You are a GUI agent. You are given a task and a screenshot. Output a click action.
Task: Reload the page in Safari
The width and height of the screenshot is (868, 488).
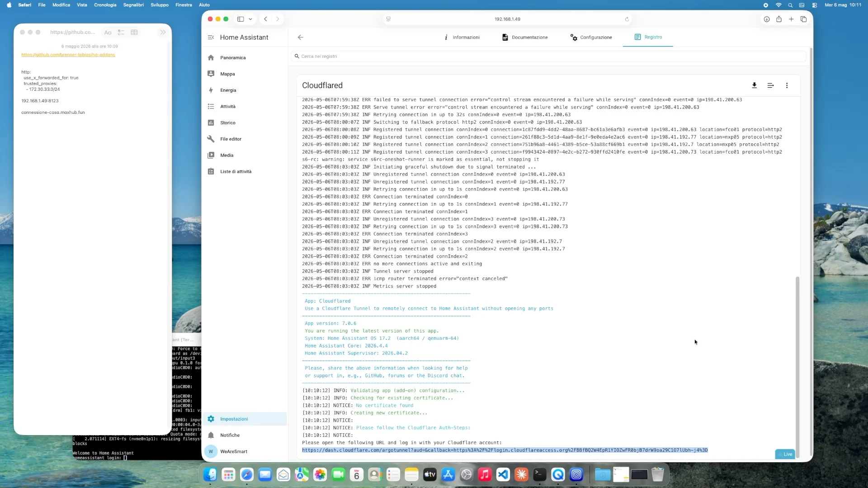coord(627,19)
